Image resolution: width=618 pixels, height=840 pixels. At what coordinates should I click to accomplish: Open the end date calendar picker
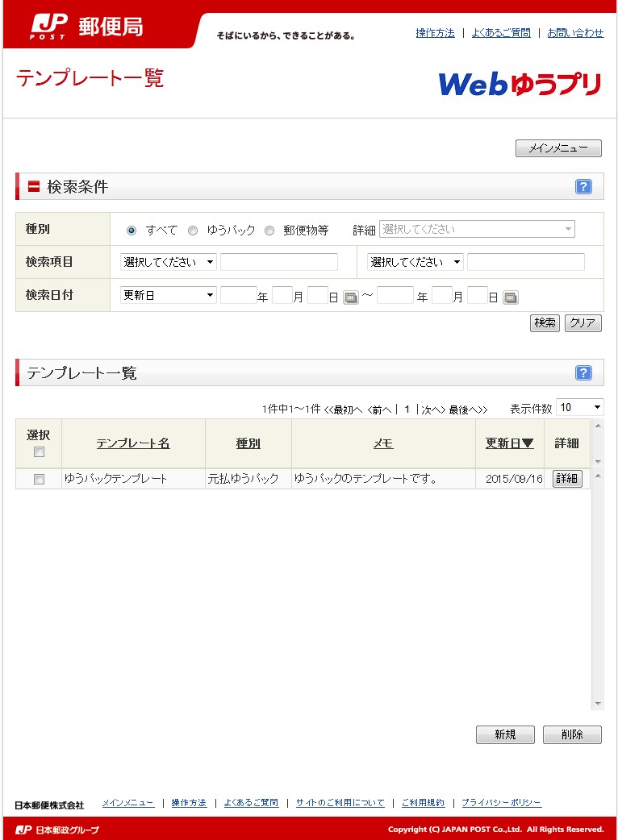click(510, 297)
